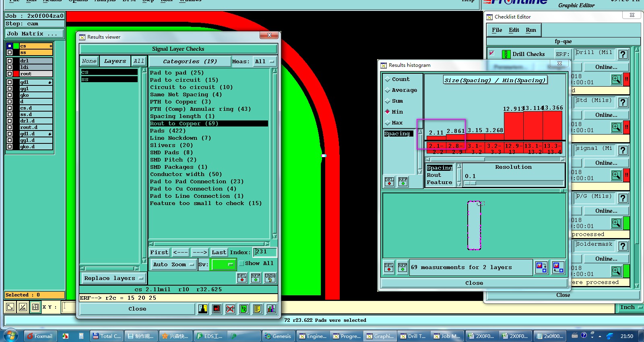Select the None layers tab
This screenshot has width=644, height=342.
(x=89, y=61)
